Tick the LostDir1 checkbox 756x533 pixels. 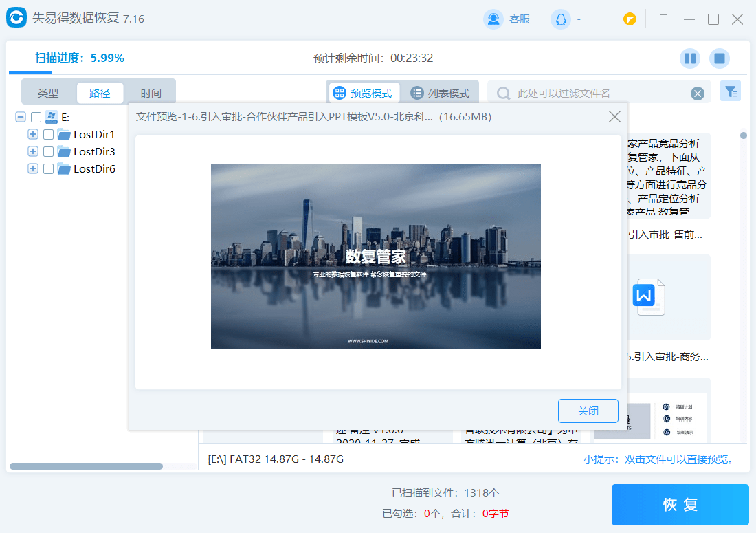click(x=48, y=135)
